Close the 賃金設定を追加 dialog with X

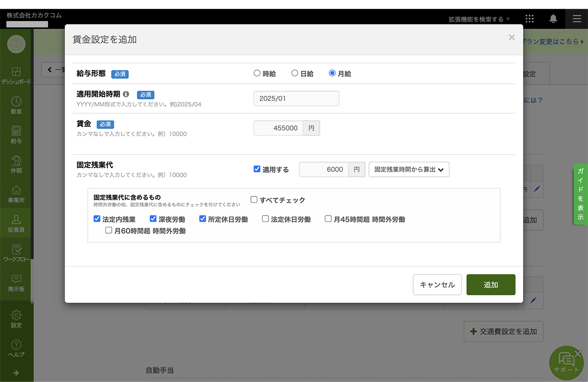click(x=512, y=38)
